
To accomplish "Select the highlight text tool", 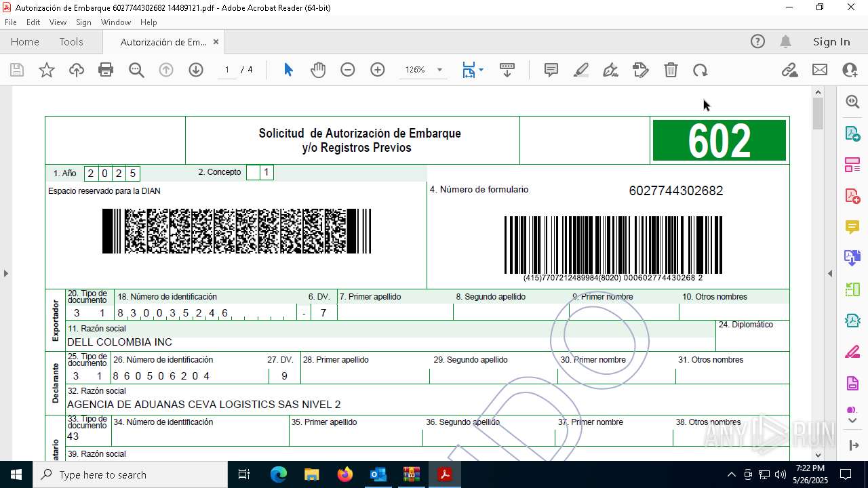I will (581, 70).
